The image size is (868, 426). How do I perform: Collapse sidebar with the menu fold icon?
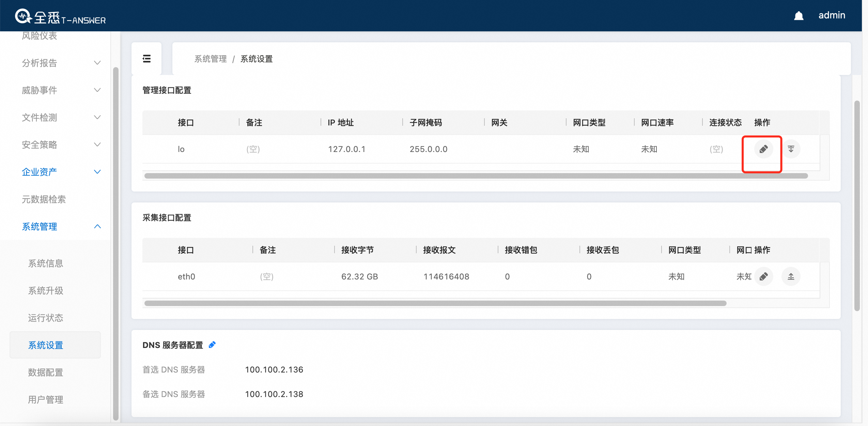[146, 59]
